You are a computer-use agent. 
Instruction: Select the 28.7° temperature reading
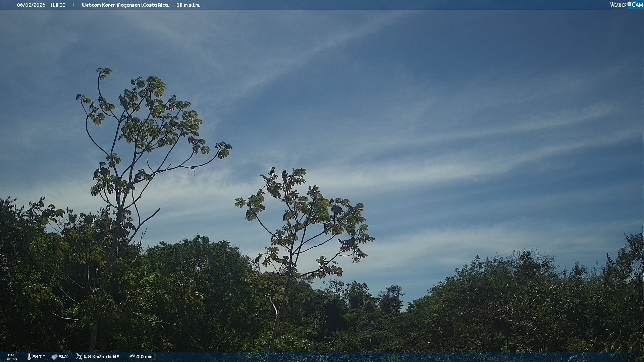coord(39,357)
